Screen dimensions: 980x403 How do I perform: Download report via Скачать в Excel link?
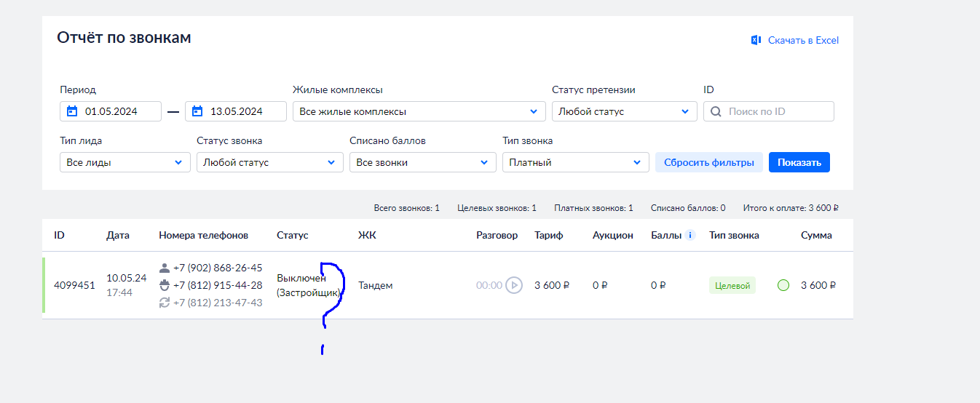803,40
